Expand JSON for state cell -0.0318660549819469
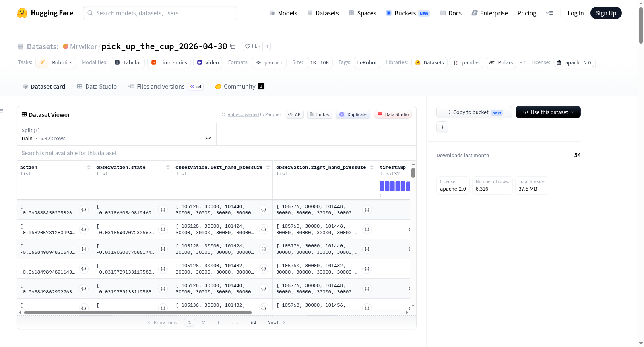644x347 pixels. pyautogui.click(x=163, y=210)
